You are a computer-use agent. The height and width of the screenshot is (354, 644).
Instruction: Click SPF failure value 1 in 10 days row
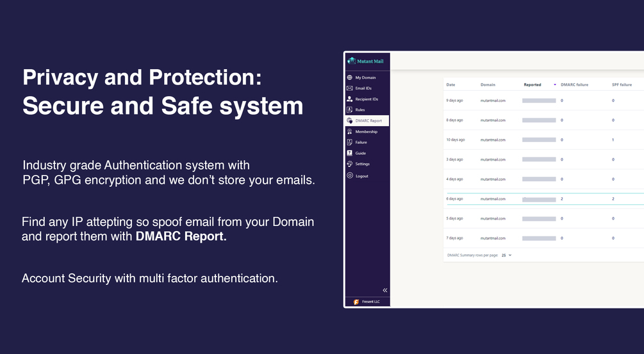click(613, 140)
